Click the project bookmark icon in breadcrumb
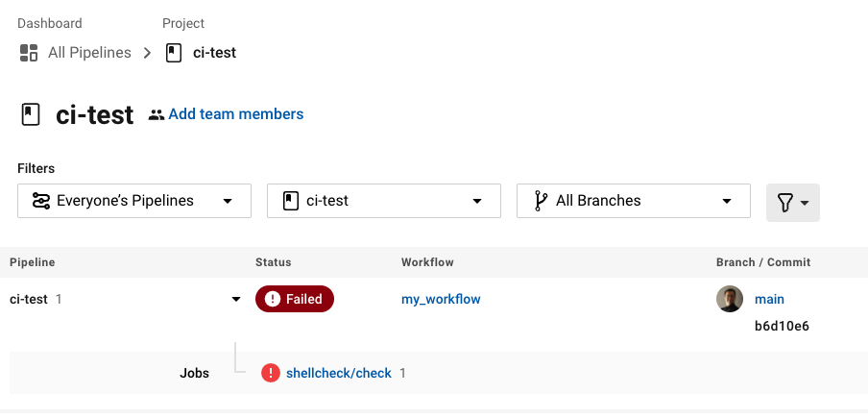868x418 pixels. [174, 53]
